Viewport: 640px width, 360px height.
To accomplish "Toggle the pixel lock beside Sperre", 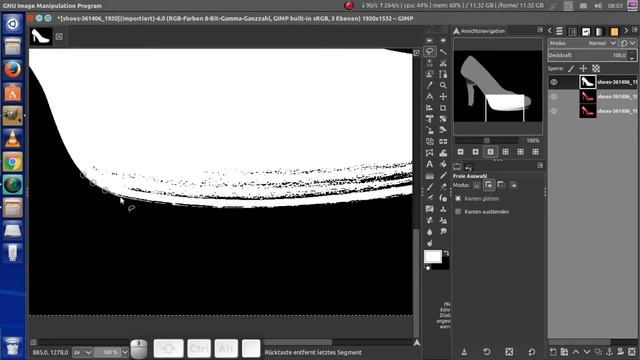I will [x=571, y=69].
